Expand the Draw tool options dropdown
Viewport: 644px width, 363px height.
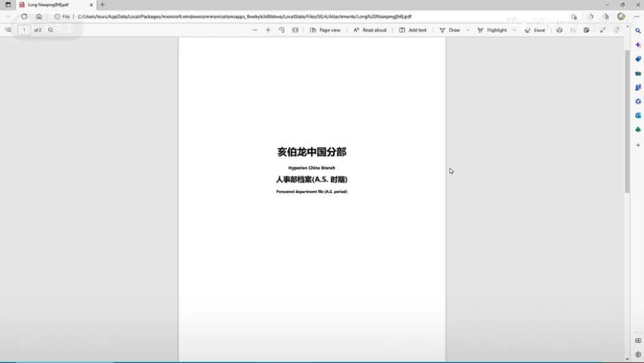tap(468, 30)
